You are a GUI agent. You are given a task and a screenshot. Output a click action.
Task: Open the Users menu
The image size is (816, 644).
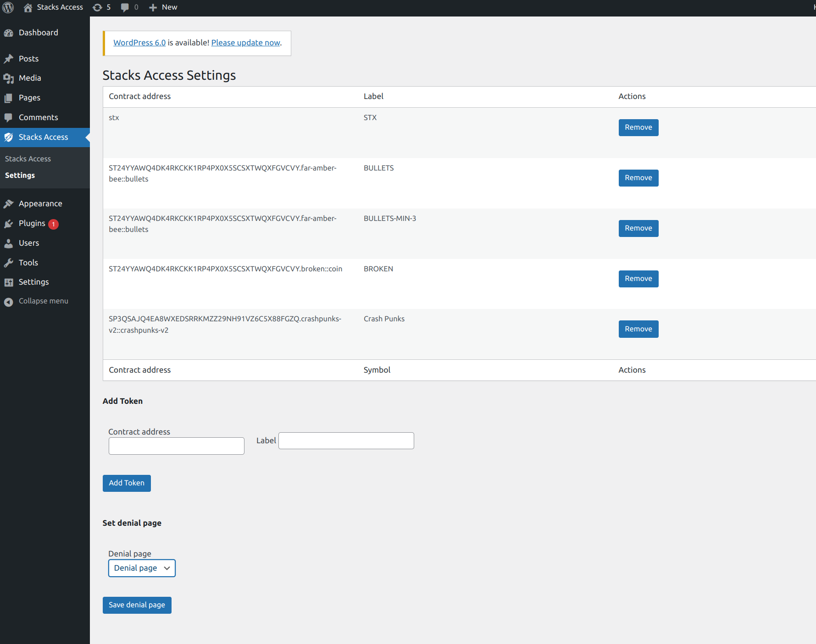pos(45,243)
